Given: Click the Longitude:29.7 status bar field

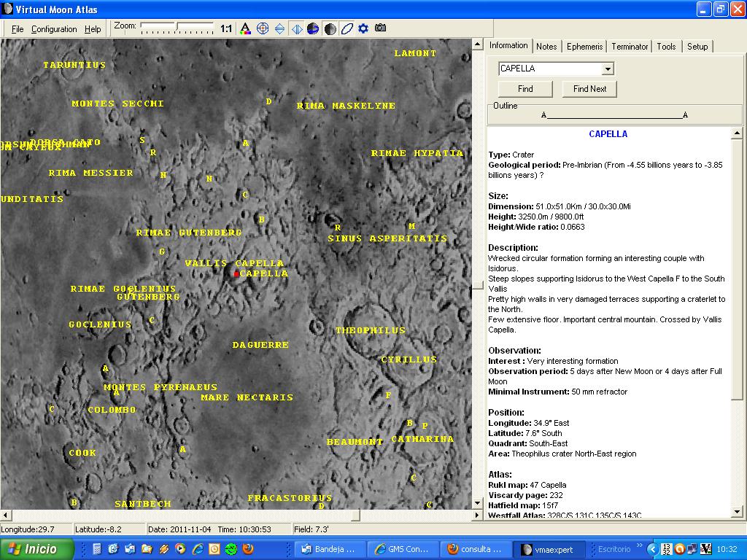Looking at the screenshot, I should pyautogui.click(x=36, y=529).
